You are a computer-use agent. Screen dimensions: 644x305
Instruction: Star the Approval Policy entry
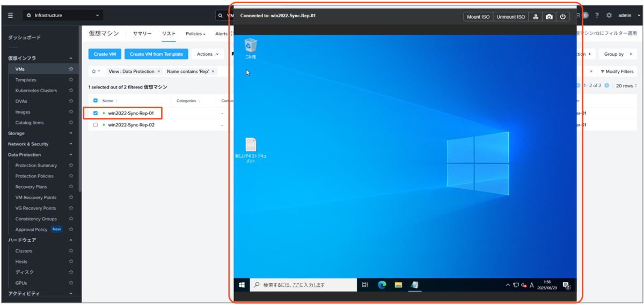(71, 229)
